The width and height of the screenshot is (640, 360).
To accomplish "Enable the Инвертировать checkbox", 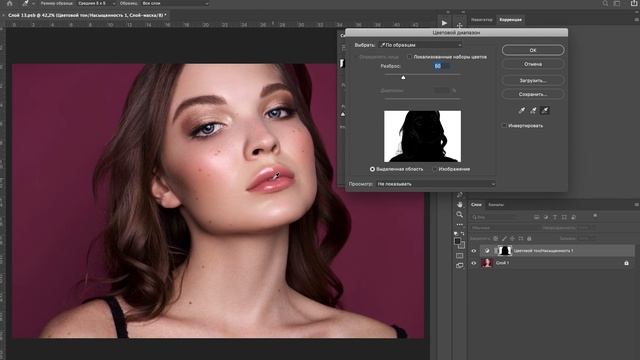I will pyautogui.click(x=504, y=126).
